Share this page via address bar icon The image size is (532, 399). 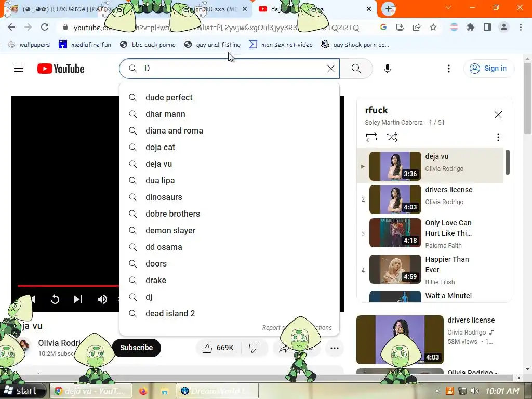(x=417, y=27)
